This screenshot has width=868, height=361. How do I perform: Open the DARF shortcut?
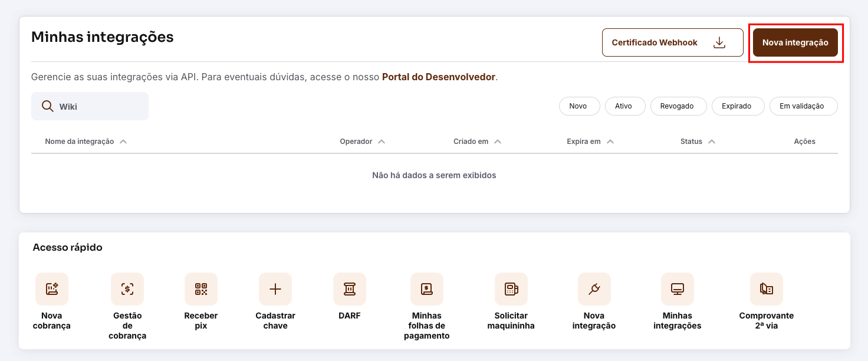click(349, 289)
